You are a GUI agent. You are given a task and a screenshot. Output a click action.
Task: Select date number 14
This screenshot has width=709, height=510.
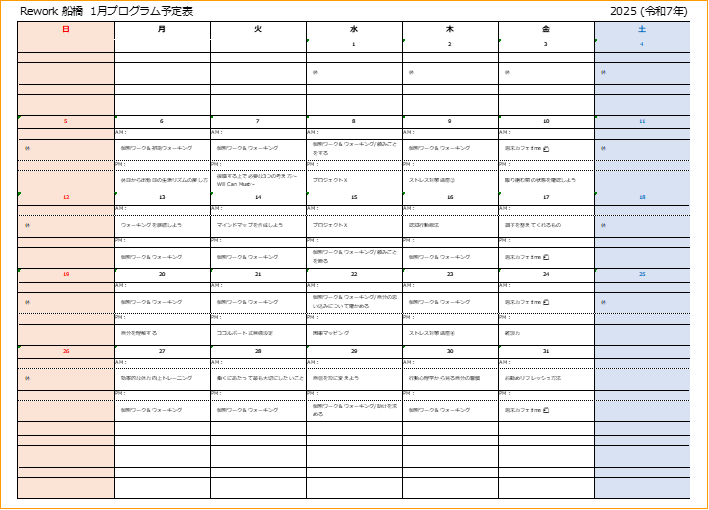click(258, 197)
